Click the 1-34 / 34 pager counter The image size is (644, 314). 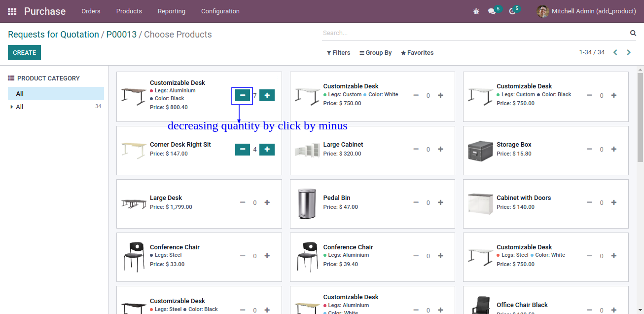[x=592, y=52]
